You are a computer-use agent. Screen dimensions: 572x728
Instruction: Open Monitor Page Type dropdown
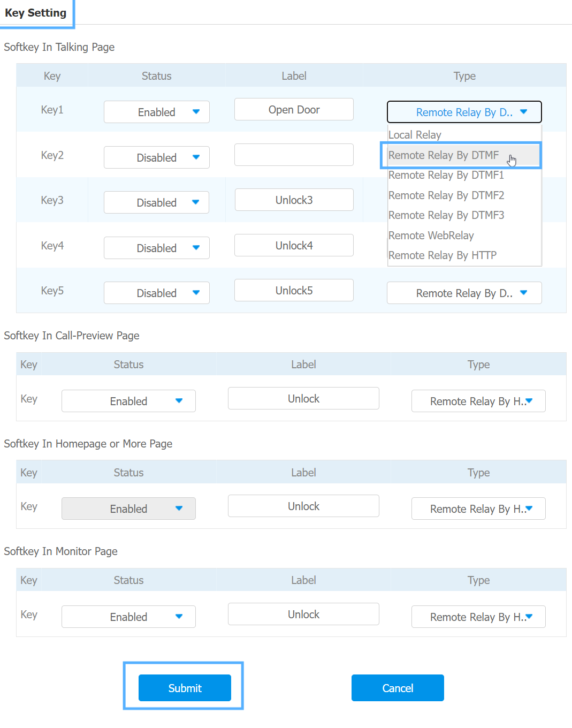[x=478, y=617]
